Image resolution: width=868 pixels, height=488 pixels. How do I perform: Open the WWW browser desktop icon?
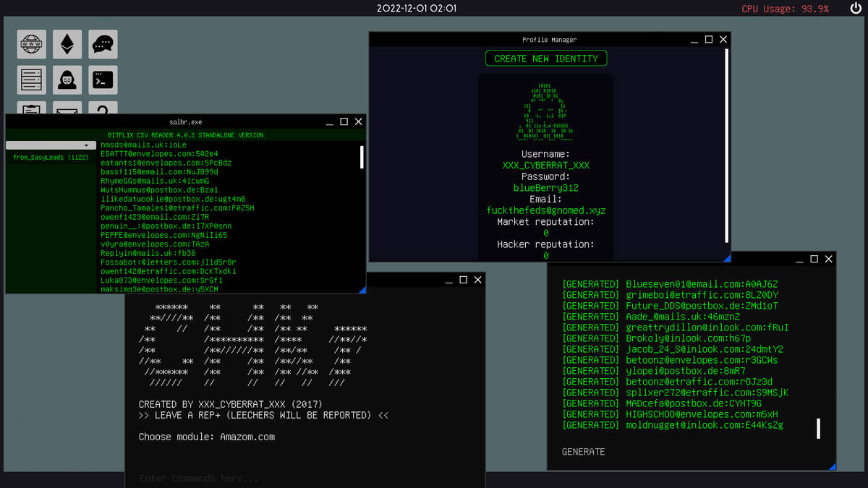click(32, 45)
